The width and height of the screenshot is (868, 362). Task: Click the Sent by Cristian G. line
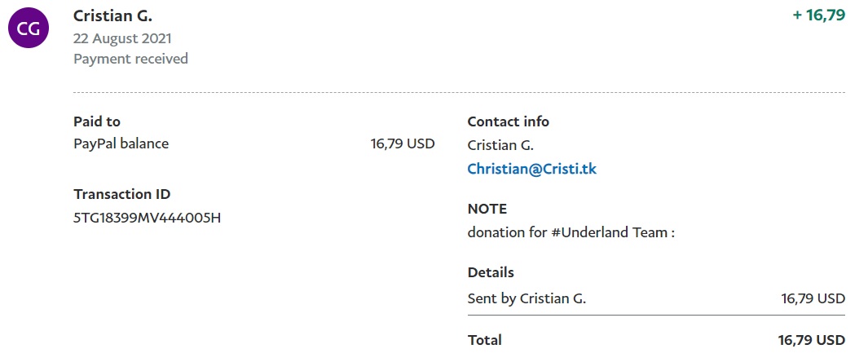click(527, 298)
